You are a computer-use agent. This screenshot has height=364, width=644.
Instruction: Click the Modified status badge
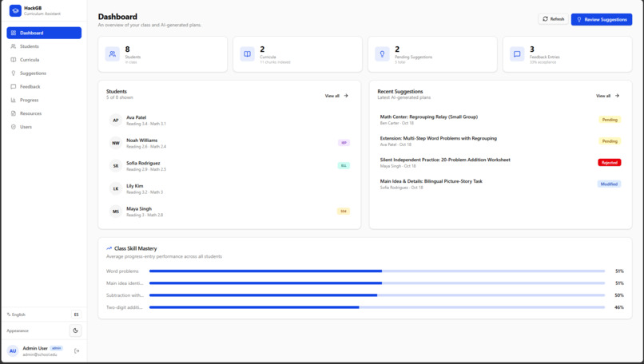pyautogui.click(x=609, y=184)
